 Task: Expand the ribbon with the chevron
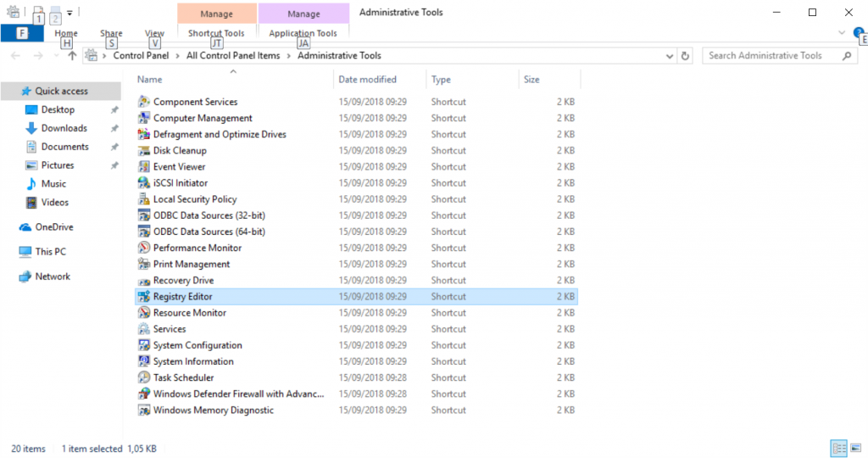pyautogui.click(x=842, y=33)
